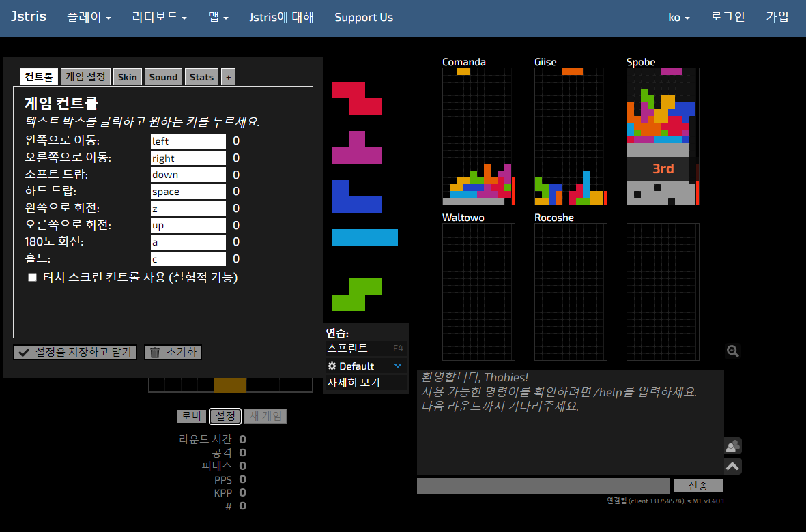
Task: Click the 초기화 reset button
Action: pyautogui.click(x=173, y=352)
